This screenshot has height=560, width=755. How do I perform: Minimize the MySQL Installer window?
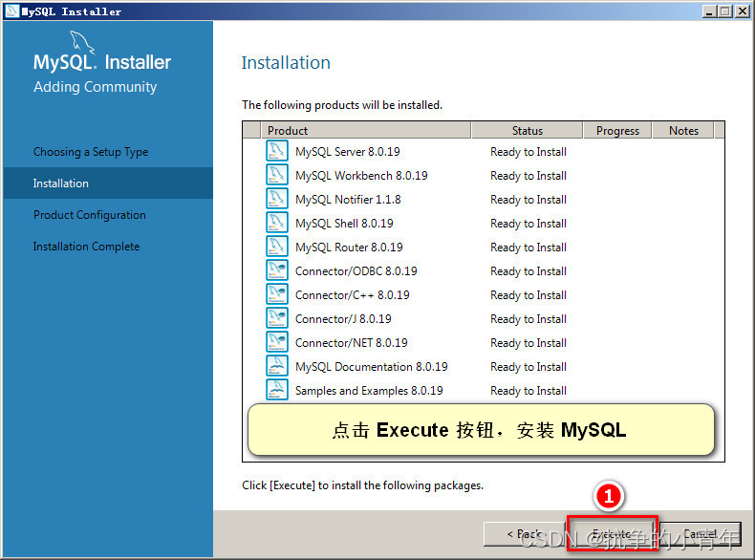click(x=709, y=11)
